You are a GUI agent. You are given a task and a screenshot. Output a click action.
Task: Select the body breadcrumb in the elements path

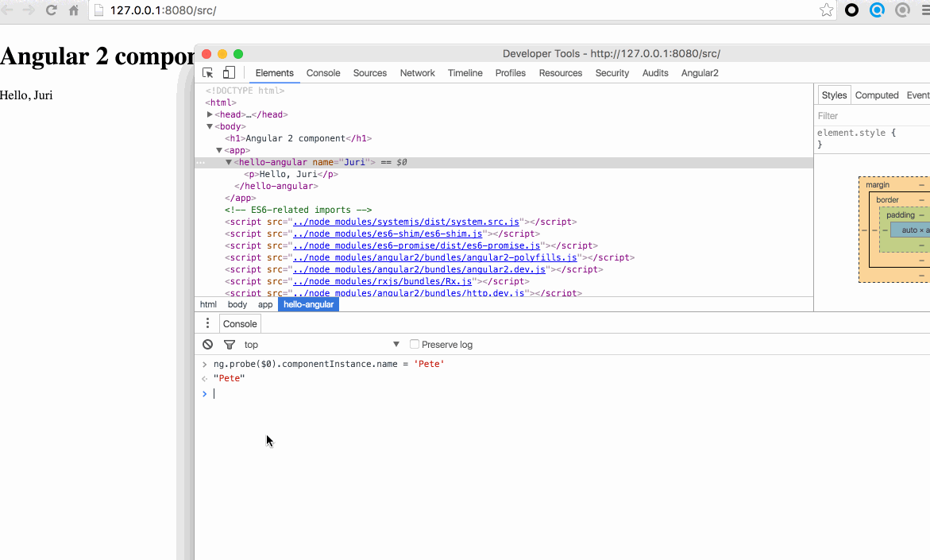point(237,304)
